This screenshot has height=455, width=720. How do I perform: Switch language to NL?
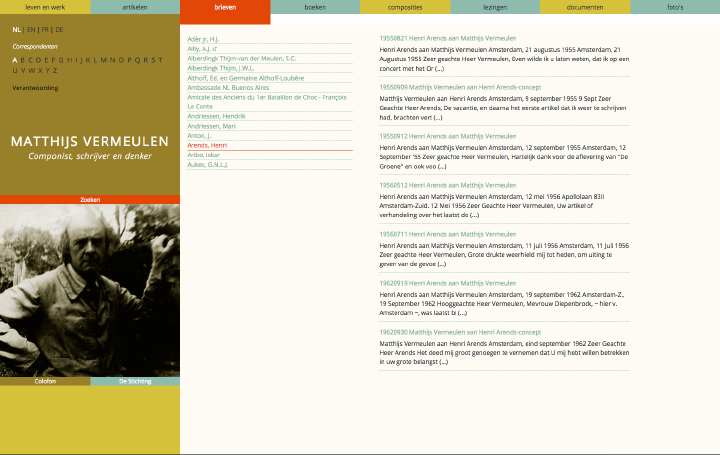tap(17, 30)
